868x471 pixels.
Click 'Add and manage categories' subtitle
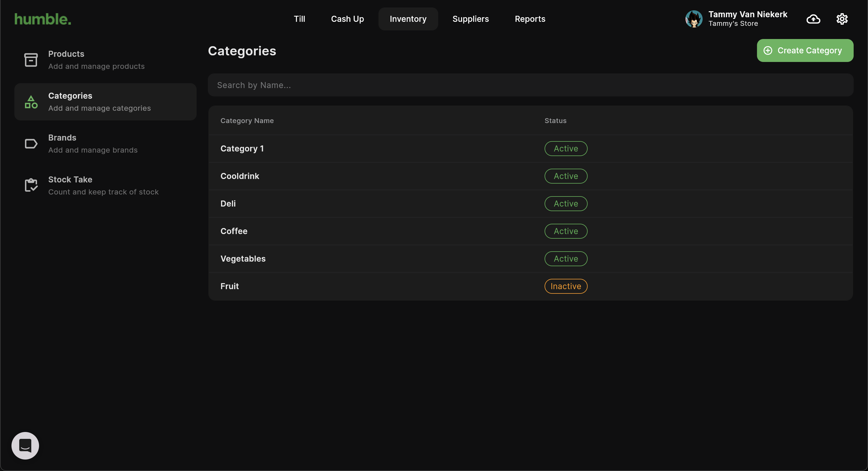[x=99, y=108]
